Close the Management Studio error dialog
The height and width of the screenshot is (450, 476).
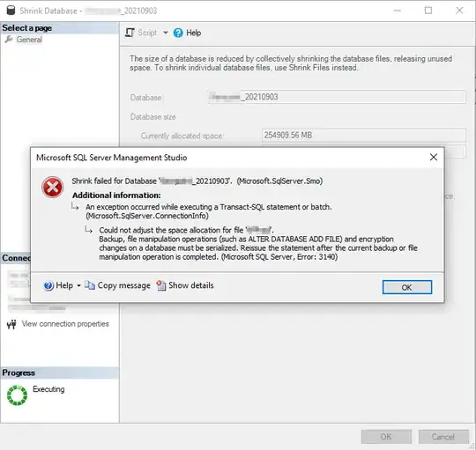pyautogui.click(x=434, y=157)
